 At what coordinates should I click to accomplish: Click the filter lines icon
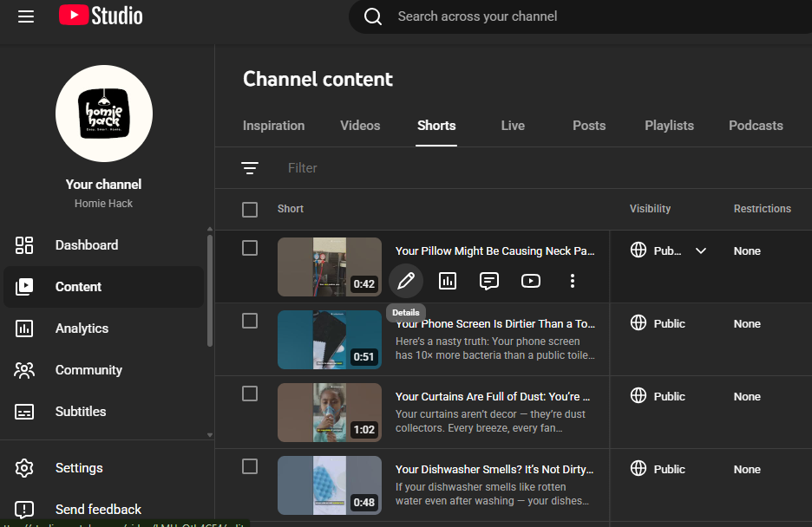pyautogui.click(x=250, y=168)
